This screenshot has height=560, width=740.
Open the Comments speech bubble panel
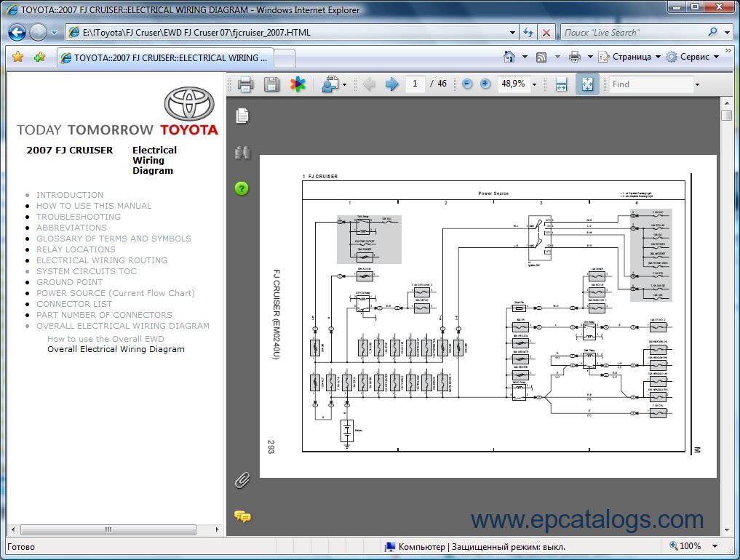(x=242, y=516)
